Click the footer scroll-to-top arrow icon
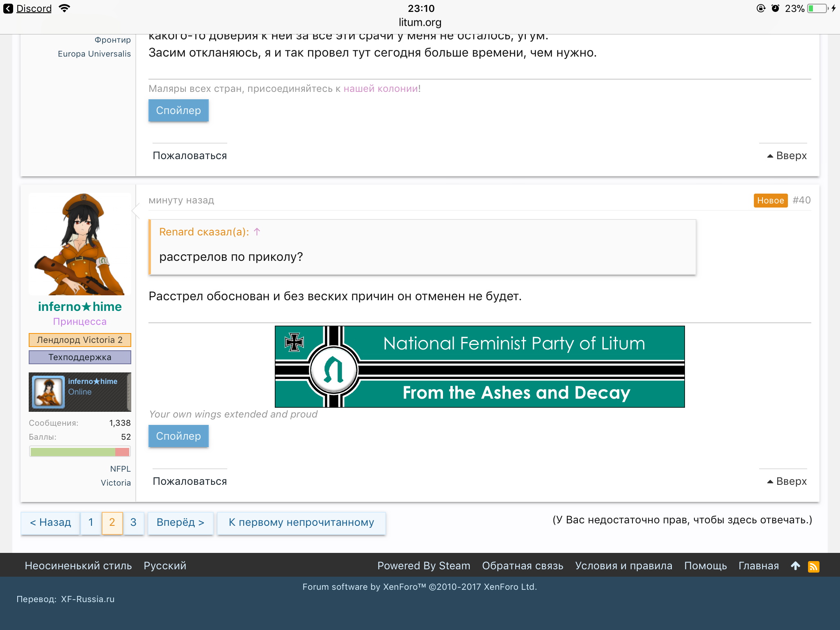 [x=795, y=566]
